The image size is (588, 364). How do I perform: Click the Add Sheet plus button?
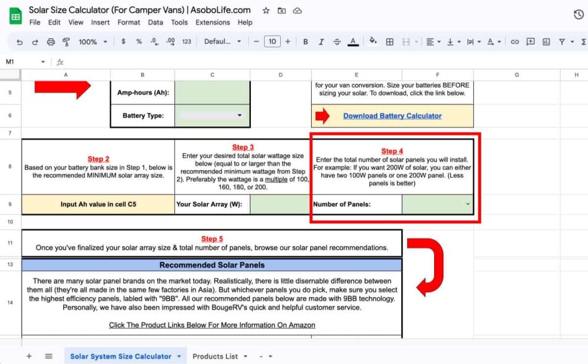coord(29,356)
